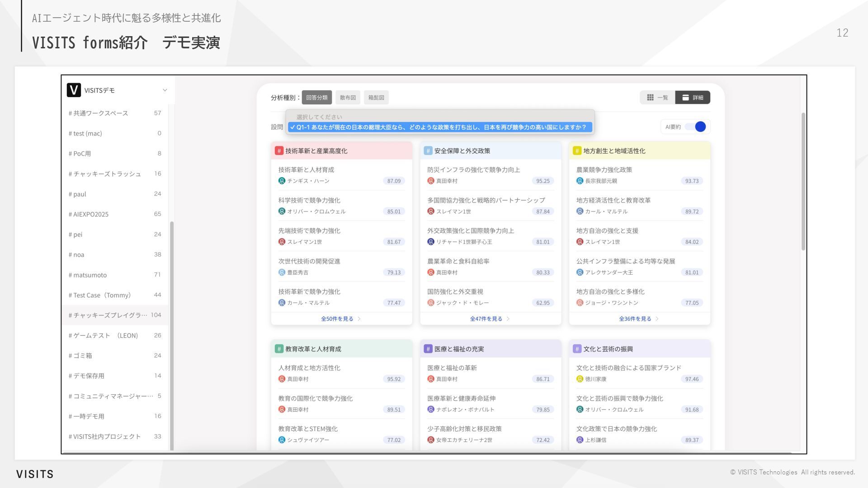Viewport: 868px width, 488px height.
Task: Open Test Case（Tommy）workspace
Action: [x=115, y=295]
